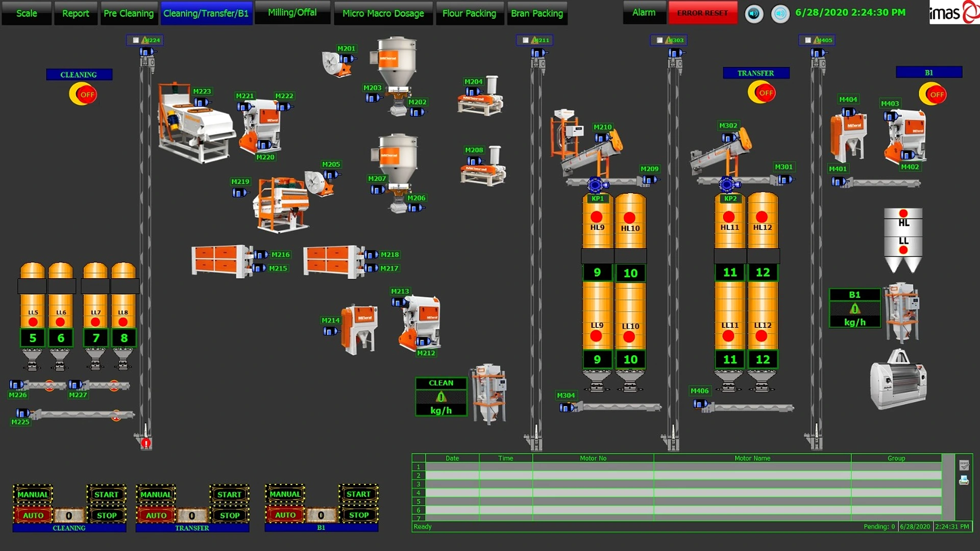Screen dimensions: 980x551
Task: Click the CLEAN kg/h flow display
Action: [441, 397]
